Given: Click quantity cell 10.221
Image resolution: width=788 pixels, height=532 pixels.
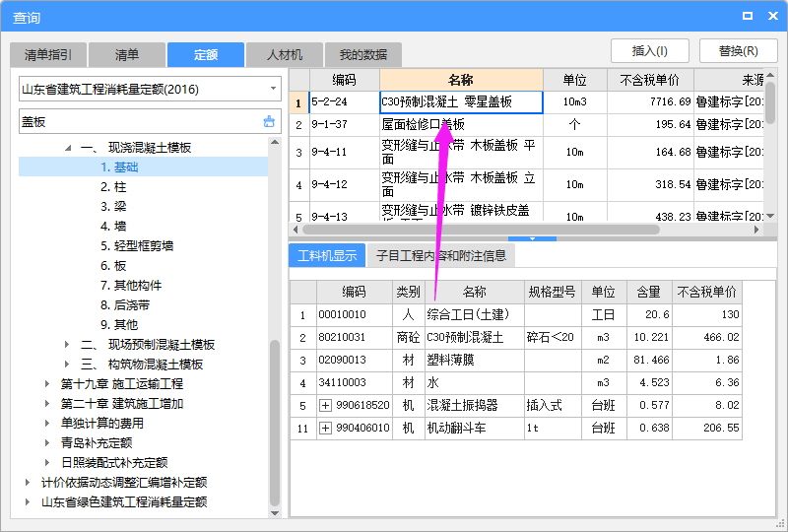Looking at the screenshot, I should tap(649, 337).
